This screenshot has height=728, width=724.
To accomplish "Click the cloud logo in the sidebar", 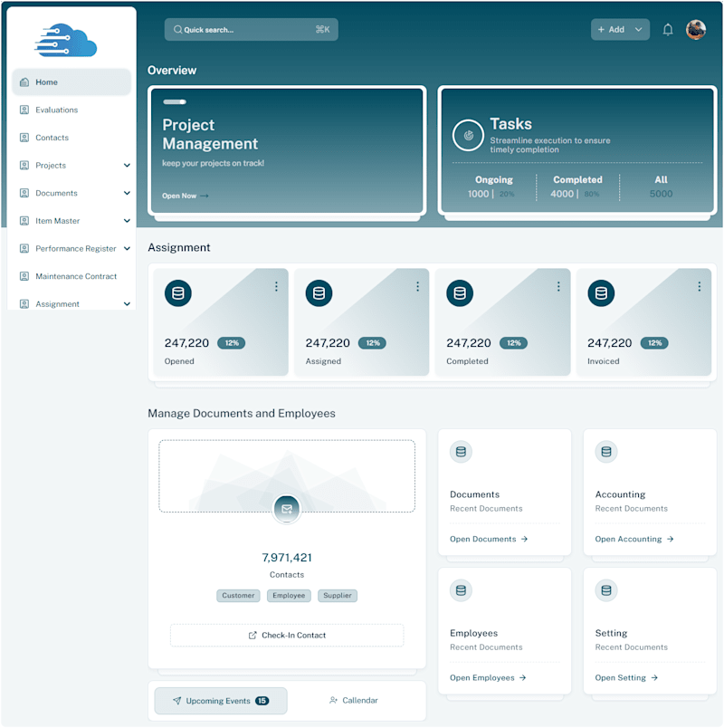I will (x=65, y=40).
